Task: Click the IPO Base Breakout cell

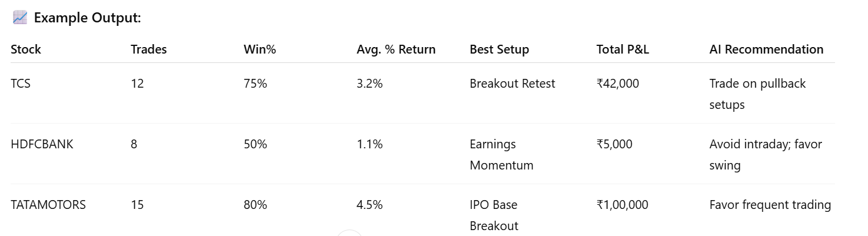Action: [x=494, y=215]
